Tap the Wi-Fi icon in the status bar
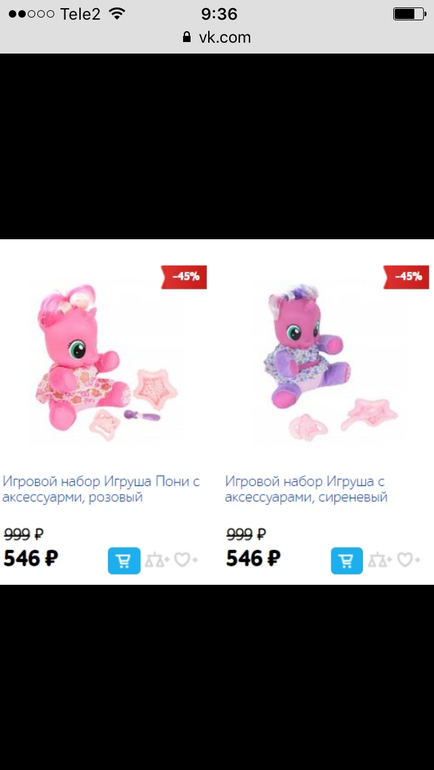The height and width of the screenshot is (770, 434). [117, 14]
